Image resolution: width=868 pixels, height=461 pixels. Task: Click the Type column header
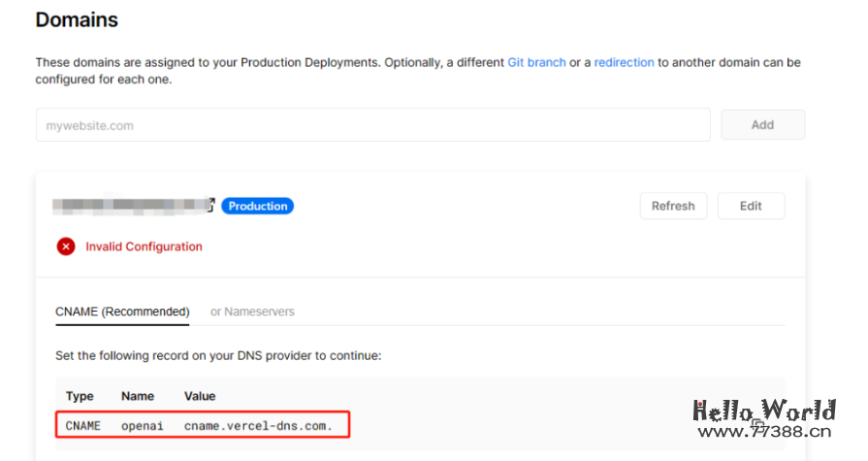80,396
